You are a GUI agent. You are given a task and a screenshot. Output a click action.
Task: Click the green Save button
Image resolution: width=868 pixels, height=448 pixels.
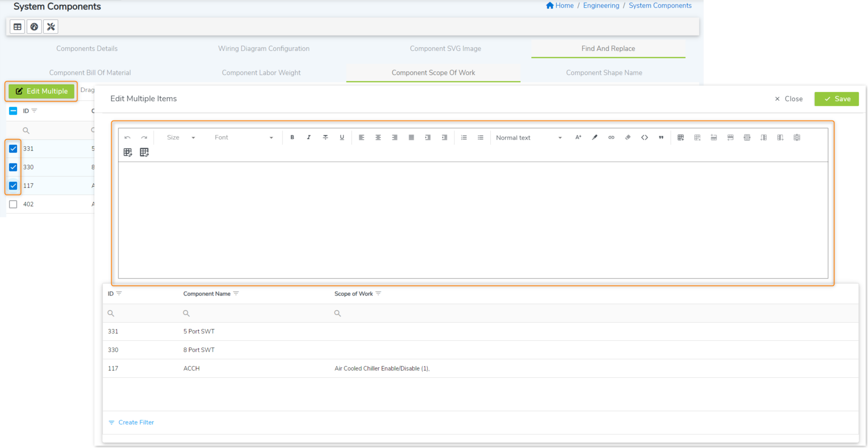click(x=836, y=99)
